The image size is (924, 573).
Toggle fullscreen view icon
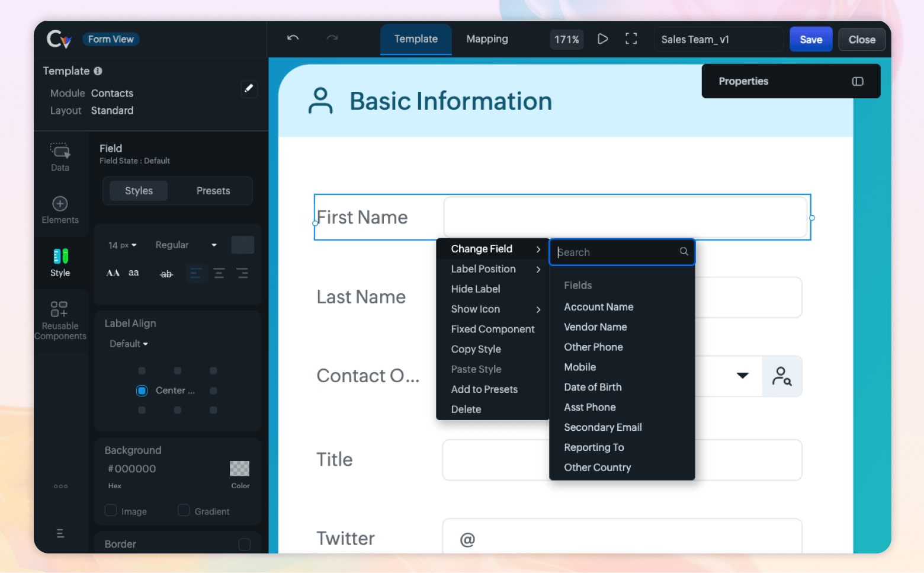coord(631,39)
